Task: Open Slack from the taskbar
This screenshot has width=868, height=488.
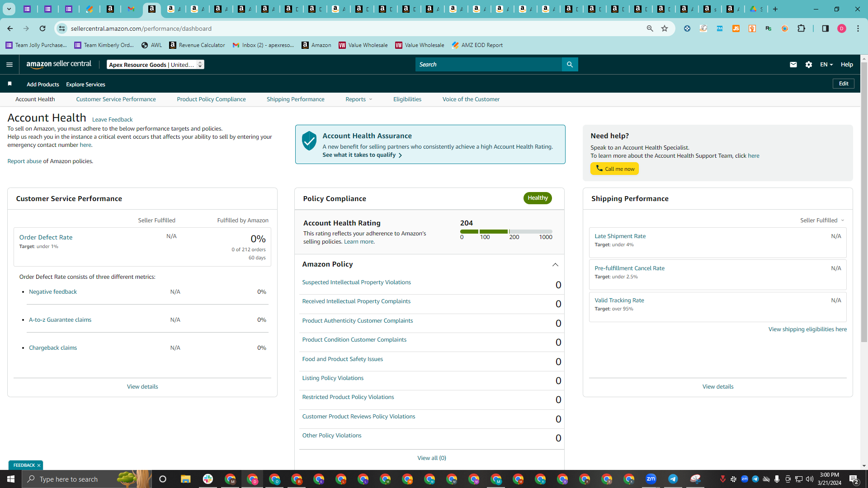Action: tap(208, 479)
